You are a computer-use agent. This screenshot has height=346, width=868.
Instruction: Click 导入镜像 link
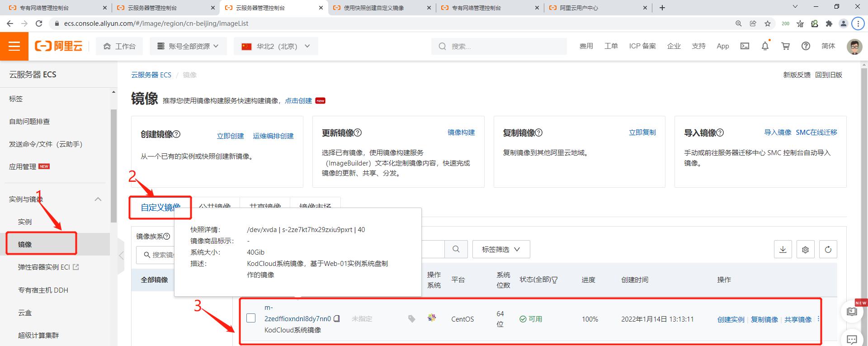778,133
